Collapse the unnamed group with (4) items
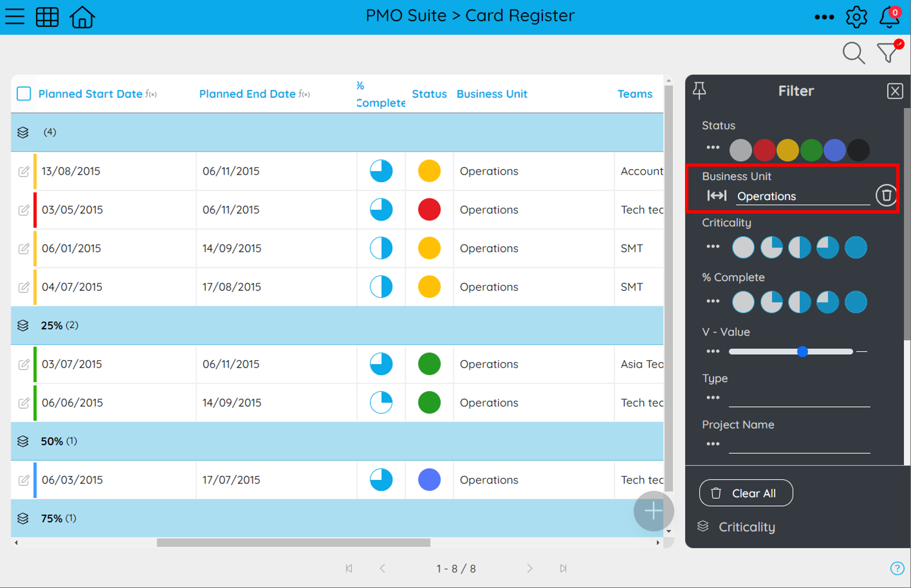This screenshot has width=911, height=588. [x=23, y=133]
